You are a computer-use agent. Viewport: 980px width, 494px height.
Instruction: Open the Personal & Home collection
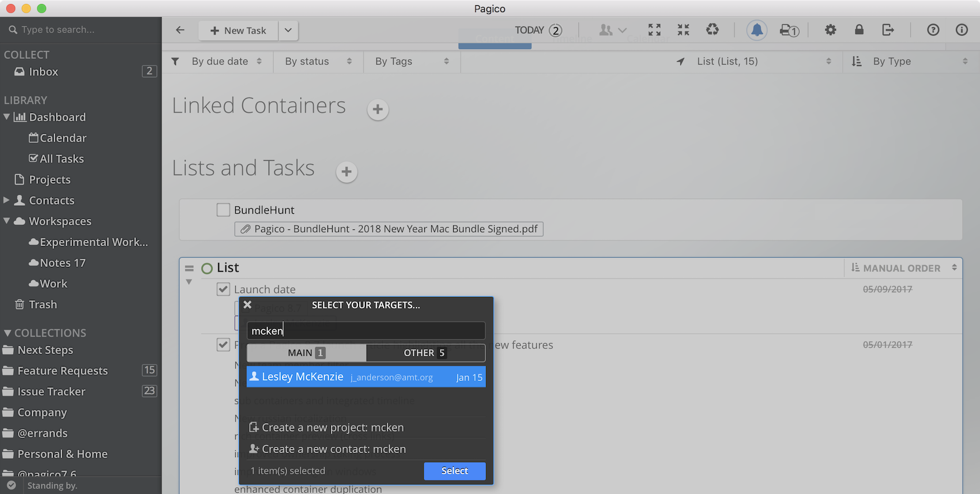point(55,454)
